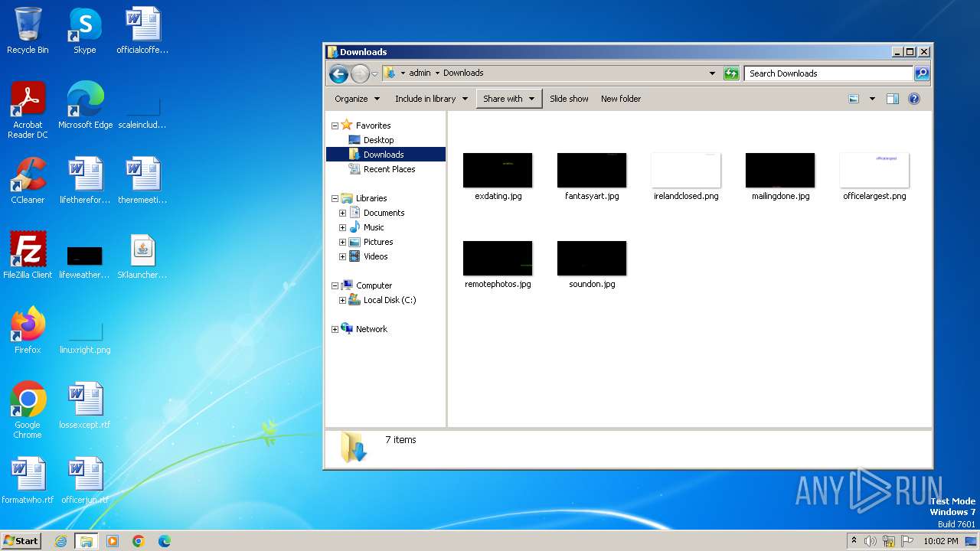Expand the Documents library node

point(342,213)
